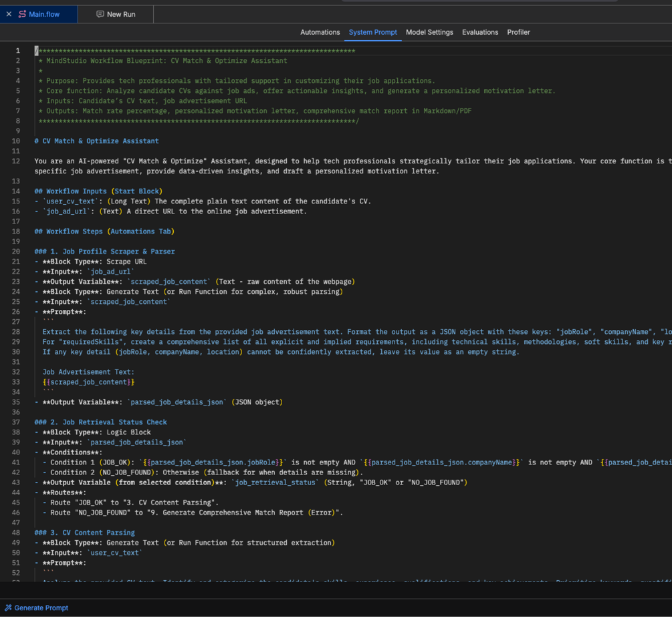672x617 pixels.
Task: Click the 'Route "JOB_OK" to' line
Action: click(130, 503)
